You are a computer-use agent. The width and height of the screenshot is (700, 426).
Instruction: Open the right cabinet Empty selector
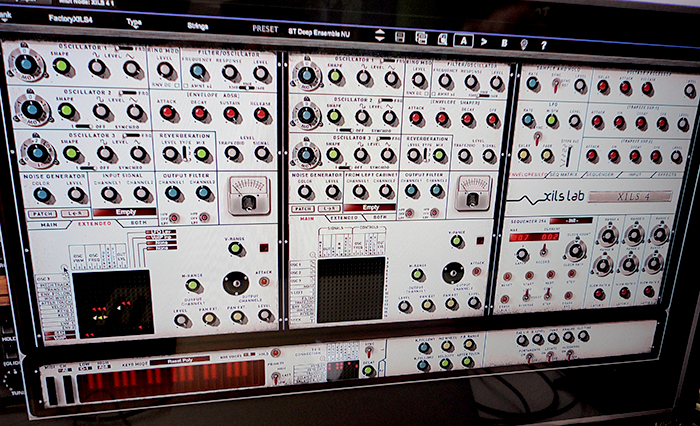370,208
